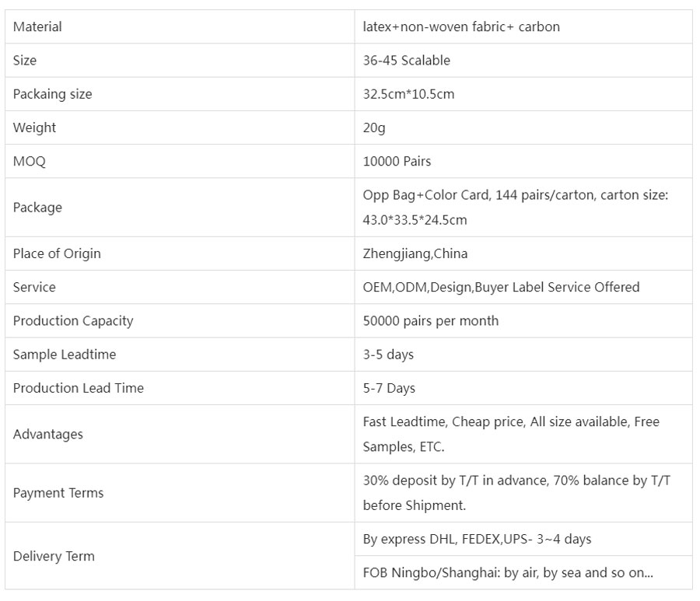Click the Sample Leadtime label

[65, 355]
